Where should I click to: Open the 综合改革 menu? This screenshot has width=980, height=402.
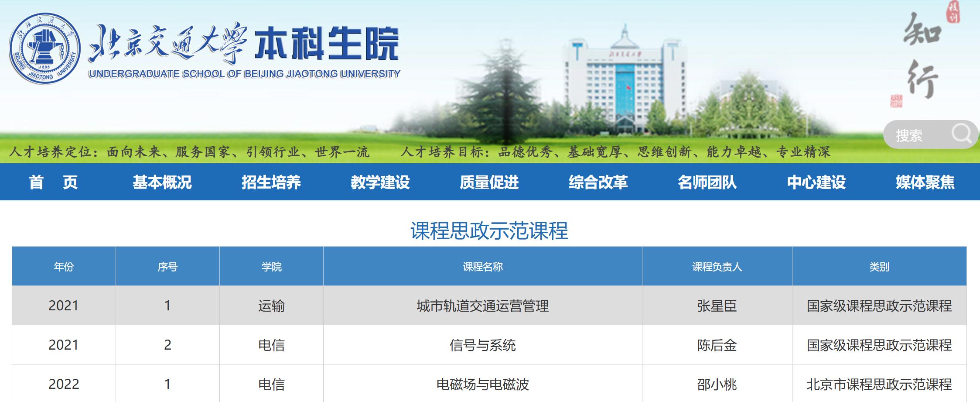[x=598, y=182]
